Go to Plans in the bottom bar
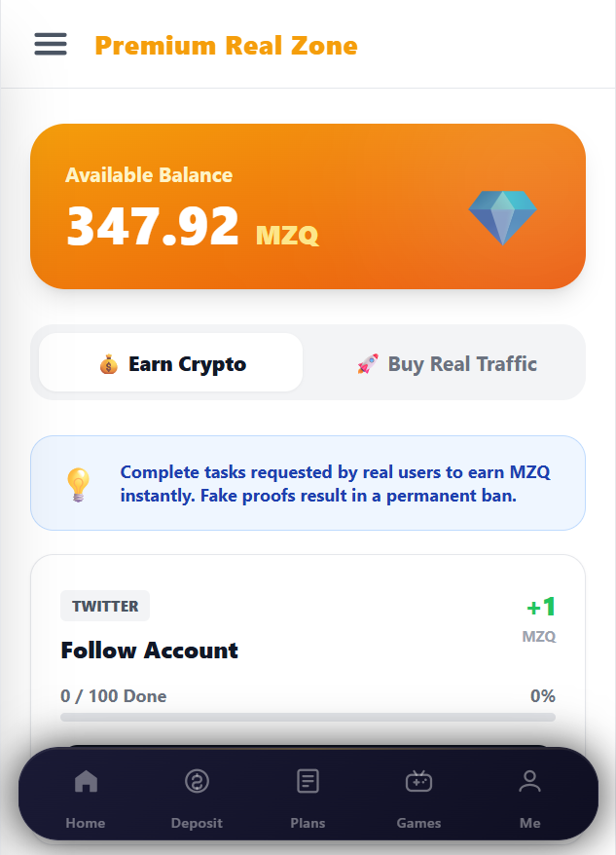The height and width of the screenshot is (855, 616). point(308,781)
